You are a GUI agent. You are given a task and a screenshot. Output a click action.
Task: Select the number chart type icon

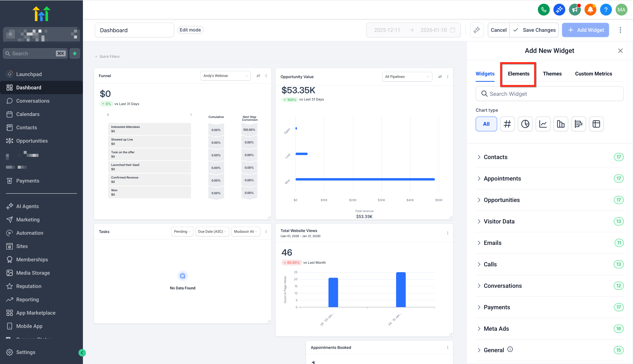tap(507, 124)
